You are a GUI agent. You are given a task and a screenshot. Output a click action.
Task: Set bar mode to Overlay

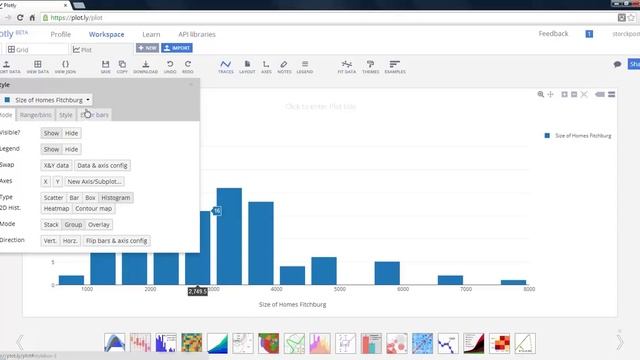pos(99,224)
